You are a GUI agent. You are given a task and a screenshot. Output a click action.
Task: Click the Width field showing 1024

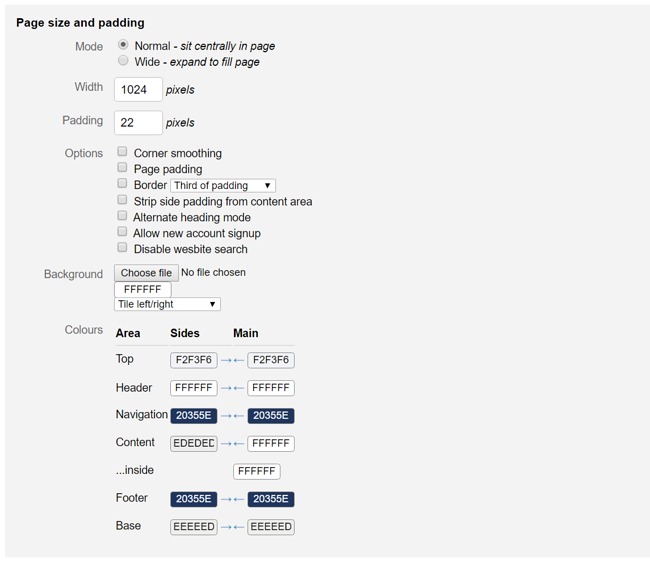[138, 90]
